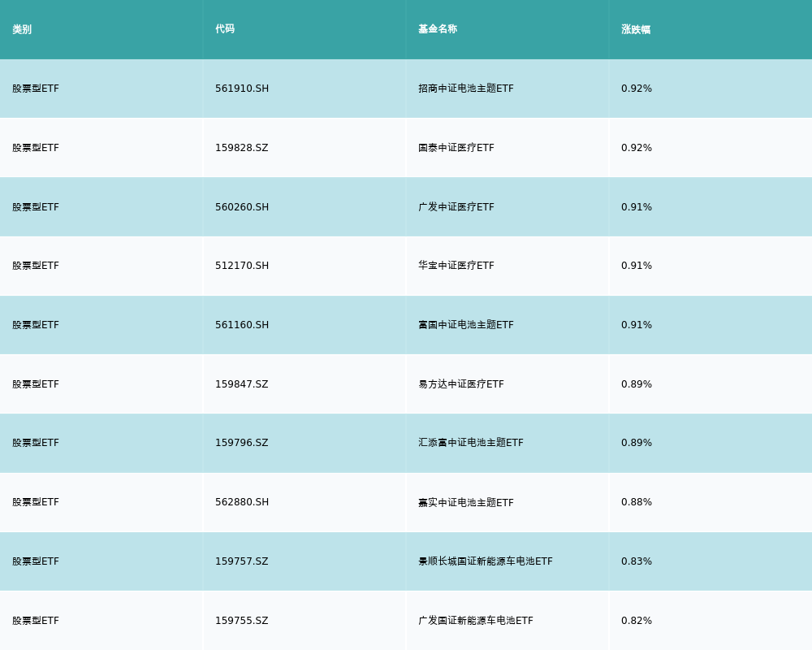Click fund name 华宝中证医疗ETF
This screenshot has height=650, width=812.
(x=456, y=266)
